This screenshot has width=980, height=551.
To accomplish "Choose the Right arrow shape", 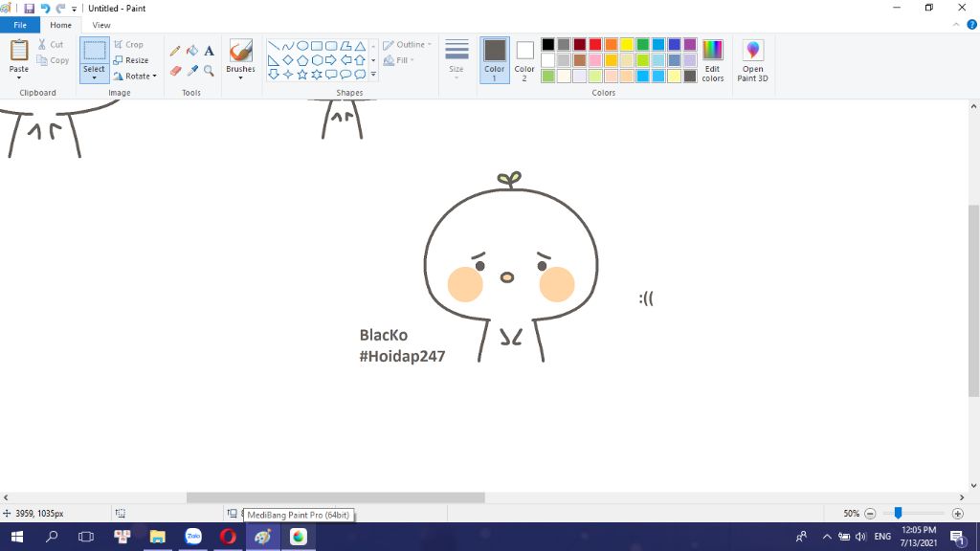I will pos(331,60).
